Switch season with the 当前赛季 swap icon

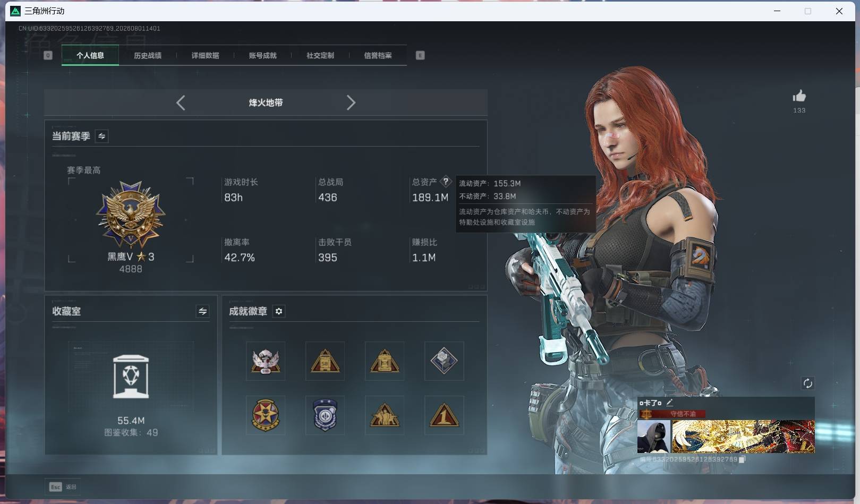101,136
